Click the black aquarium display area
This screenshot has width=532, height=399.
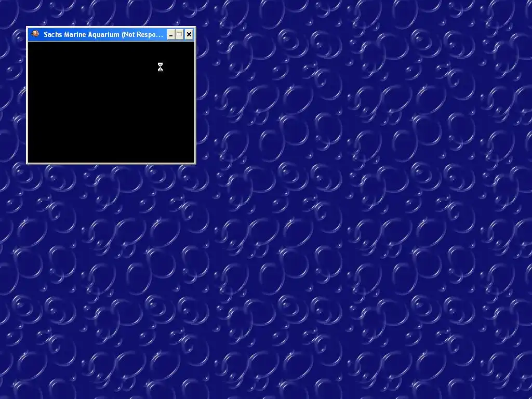point(111,102)
